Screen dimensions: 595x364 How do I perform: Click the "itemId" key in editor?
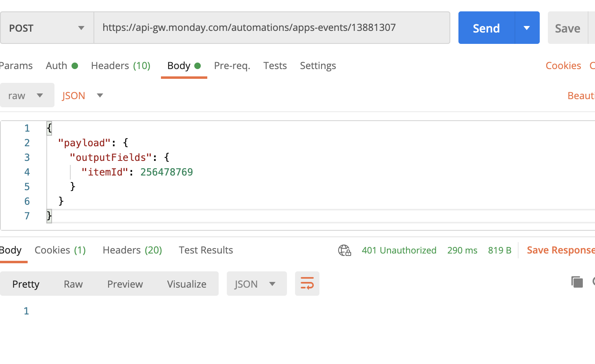coord(105,172)
